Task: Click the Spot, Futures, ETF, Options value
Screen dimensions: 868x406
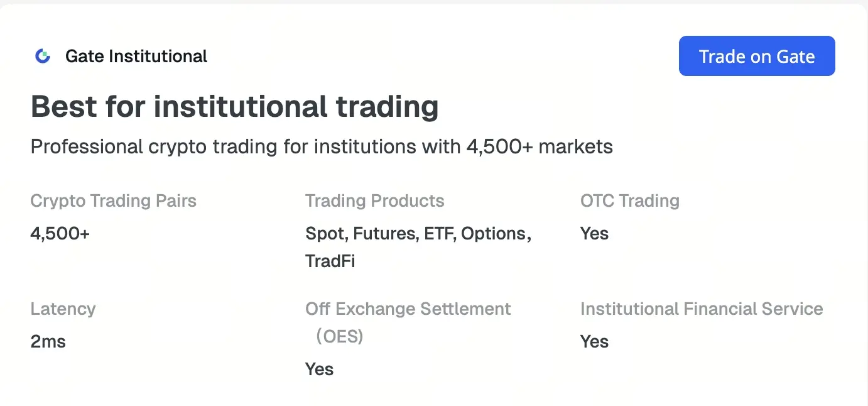Action: (418, 234)
